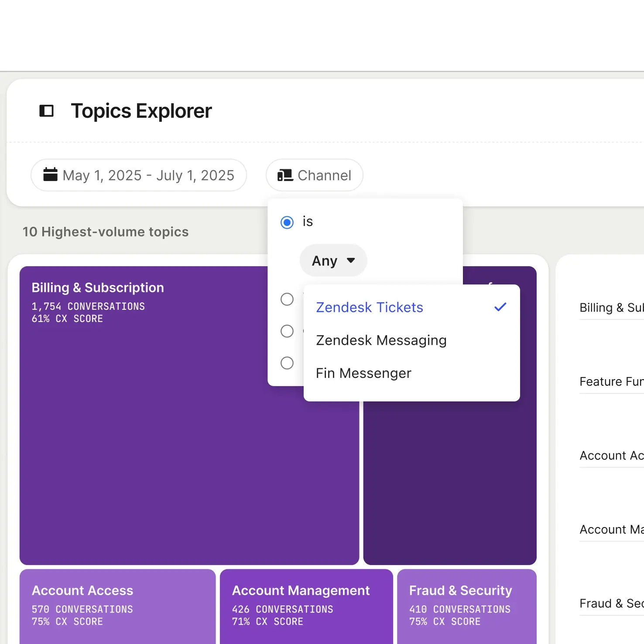Select the fourth radio button option
The image size is (644, 644).
click(287, 363)
